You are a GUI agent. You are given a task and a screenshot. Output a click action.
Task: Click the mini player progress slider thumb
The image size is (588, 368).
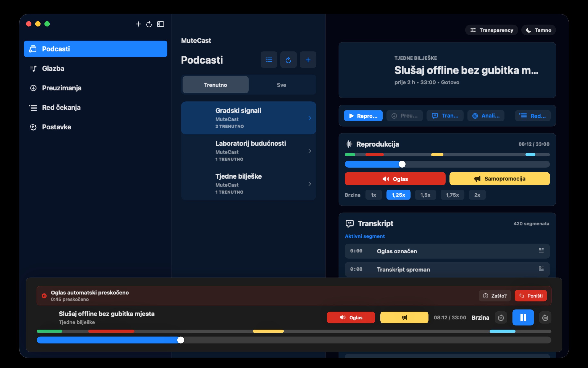click(180, 340)
